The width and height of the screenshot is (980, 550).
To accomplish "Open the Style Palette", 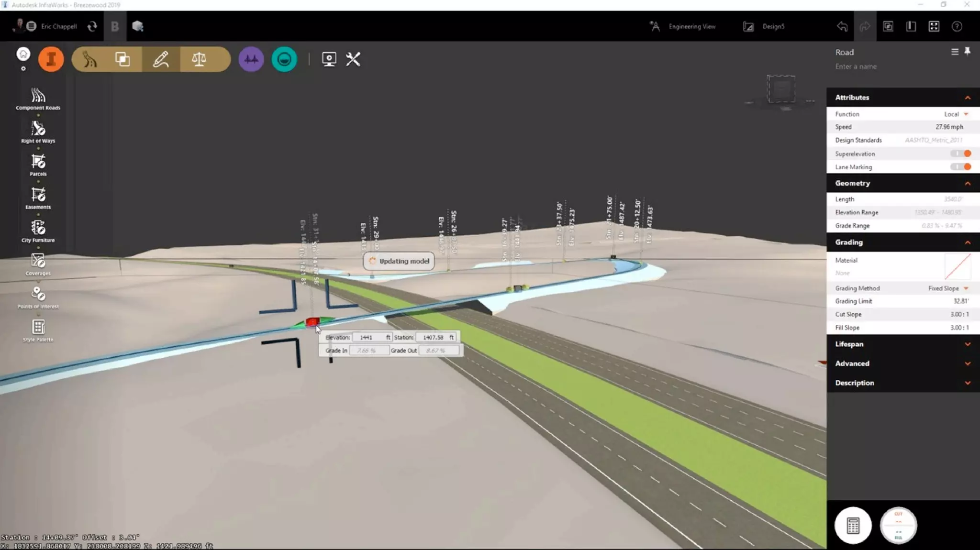I will pos(38,330).
